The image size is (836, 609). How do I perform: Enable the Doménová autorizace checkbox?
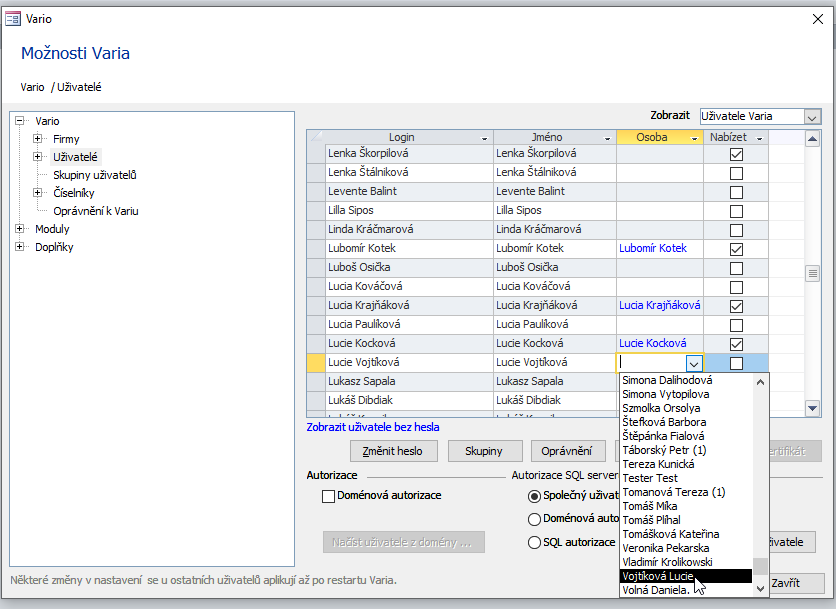pyautogui.click(x=328, y=496)
